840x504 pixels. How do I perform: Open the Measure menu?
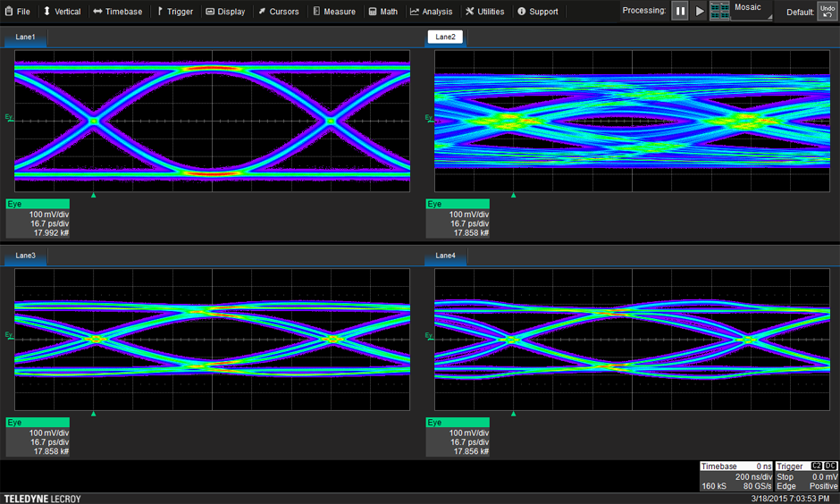[x=333, y=12]
